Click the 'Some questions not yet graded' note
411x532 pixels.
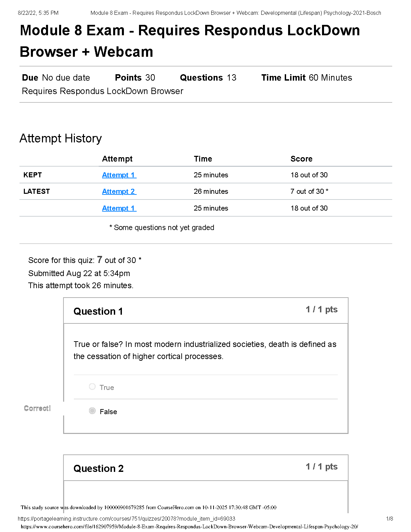pos(162,228)
